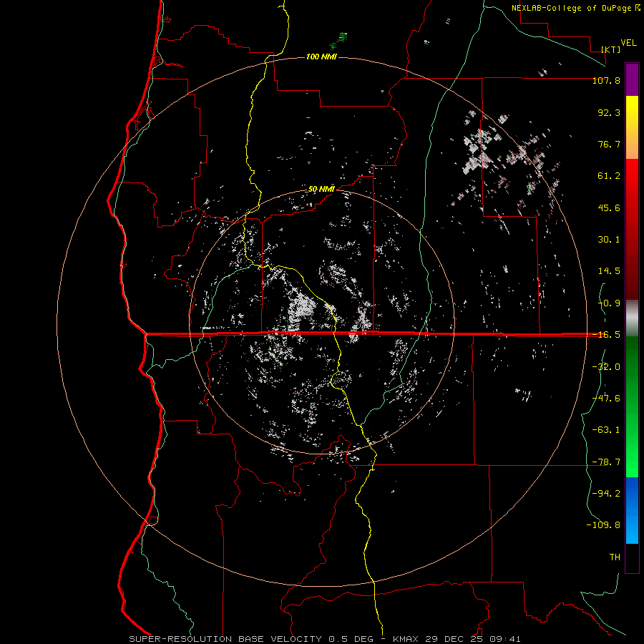Click the -63.1 legend value

pyautogui.click(x=606, y=430)
